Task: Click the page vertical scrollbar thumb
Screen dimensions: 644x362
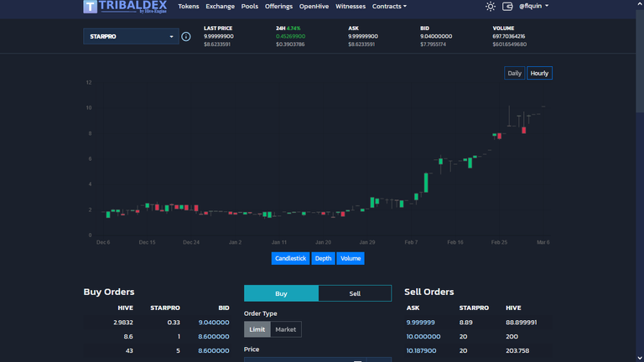Action: point(640,59)
